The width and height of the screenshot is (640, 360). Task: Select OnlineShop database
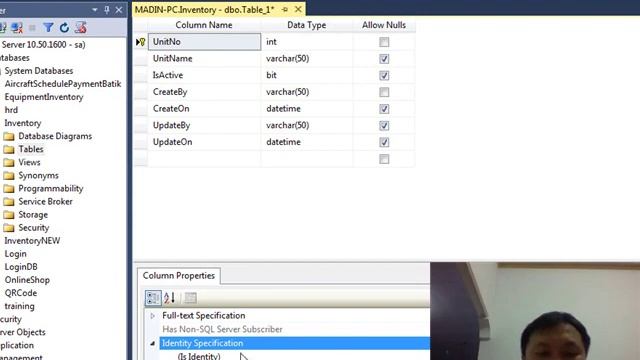tap(27, 280)
